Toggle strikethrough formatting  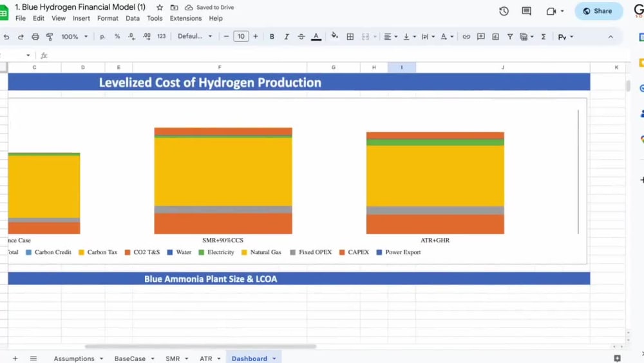pos(301,37)
